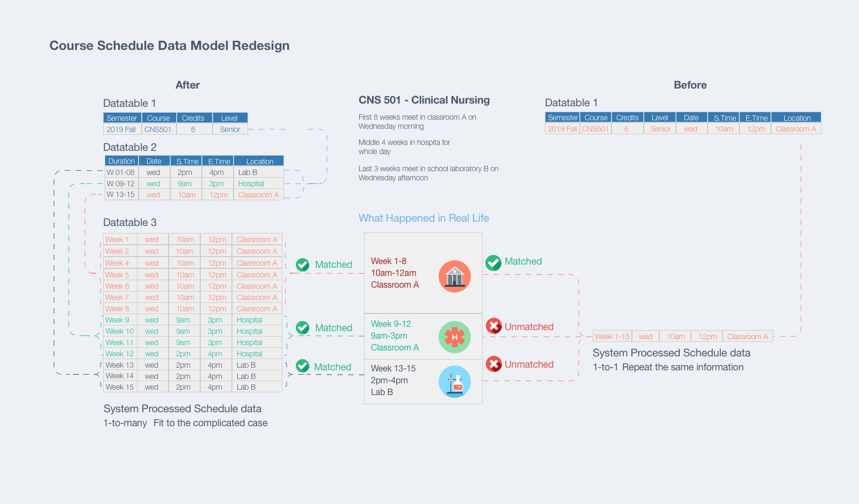The image size is (859, 504).
Task: Click the Duration header in Datatable 2
Action: pyautogui.click(x=122, y=161)
